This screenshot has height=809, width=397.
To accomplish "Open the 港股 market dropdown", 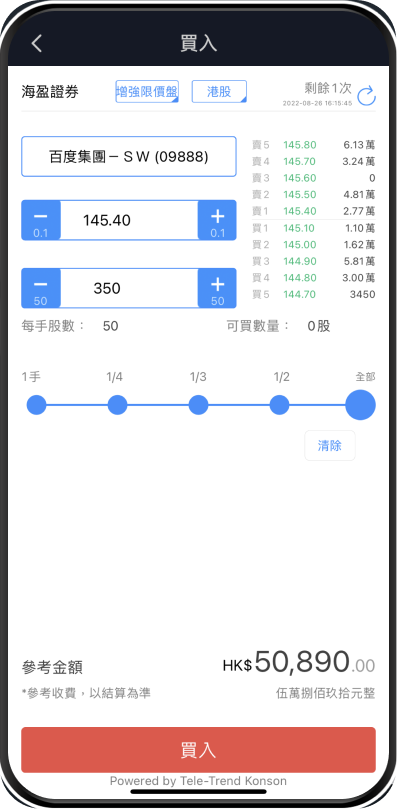I will 219,92.
